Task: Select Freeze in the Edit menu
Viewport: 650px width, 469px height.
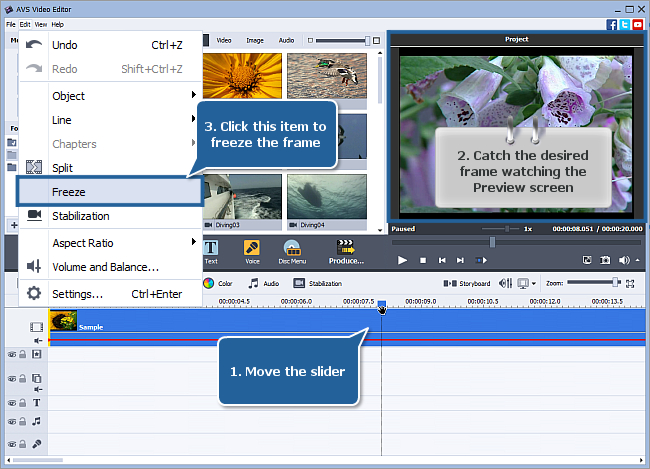Action: (110, 192)
